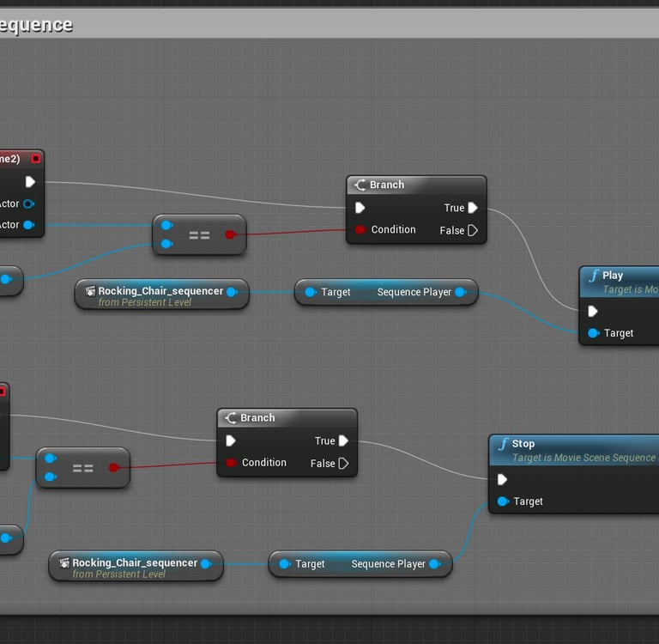Click the upper Branch node title

387,185
